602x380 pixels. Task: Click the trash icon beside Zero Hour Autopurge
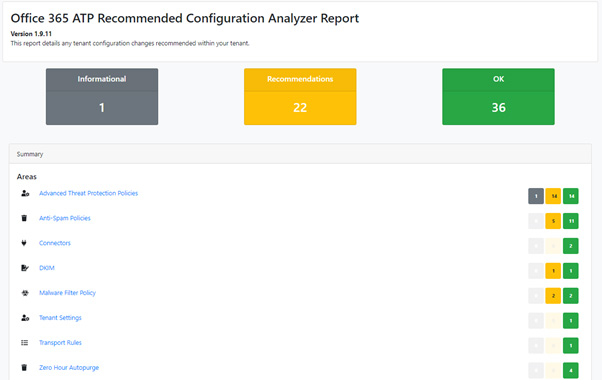point(24,368)
